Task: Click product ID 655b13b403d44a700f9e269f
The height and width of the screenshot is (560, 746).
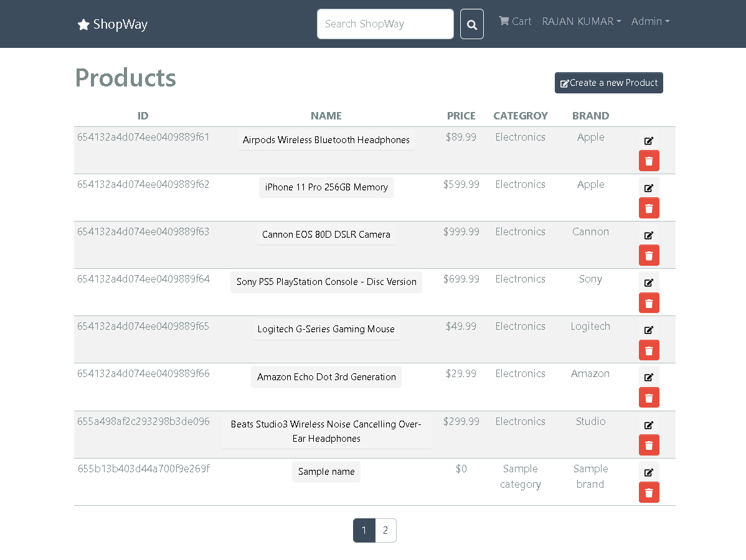Action: click(x=144, y=469)
